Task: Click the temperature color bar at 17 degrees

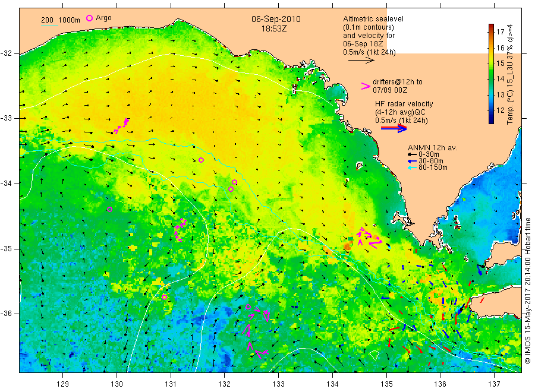Action: click(492, 31)
